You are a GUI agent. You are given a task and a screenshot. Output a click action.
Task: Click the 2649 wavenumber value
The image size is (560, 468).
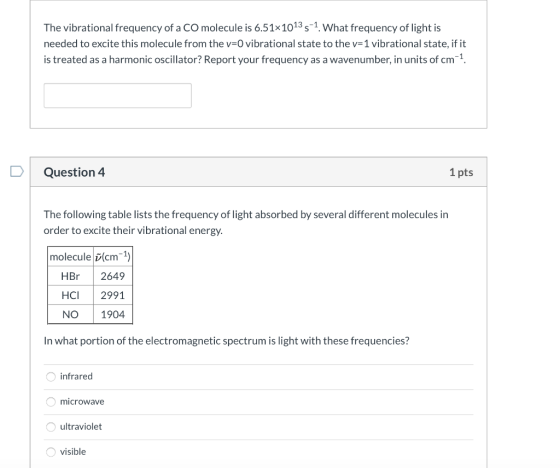coord(113,276)
